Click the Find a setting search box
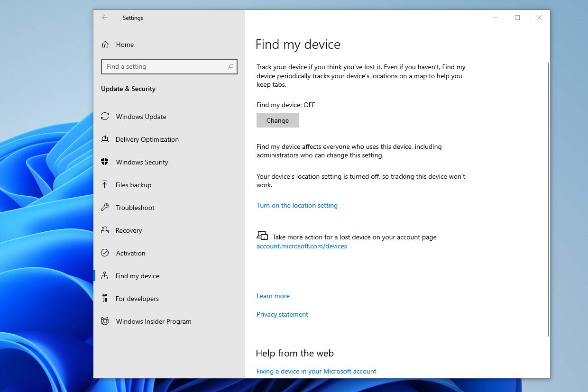588x392 pixels. [x=169, y=67]
